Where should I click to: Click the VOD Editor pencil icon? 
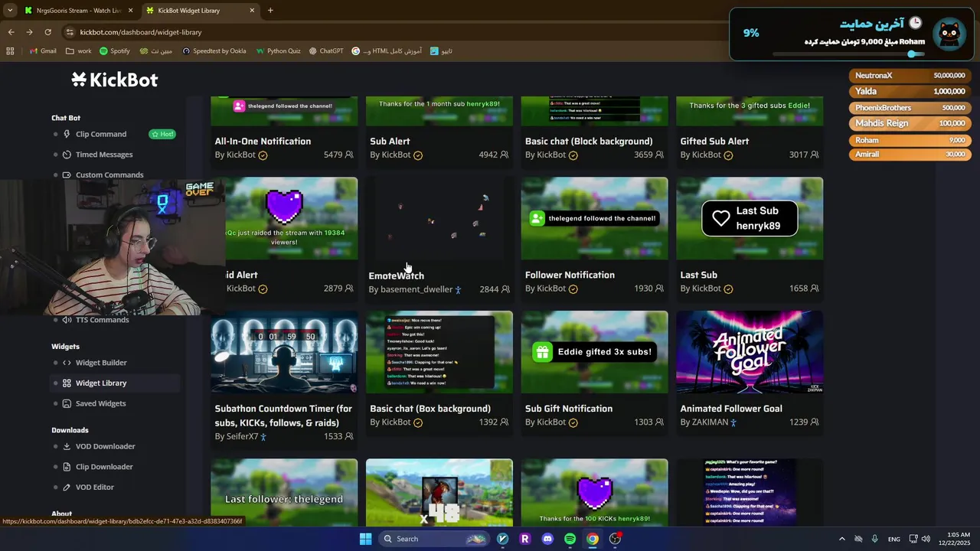(67, 487)
